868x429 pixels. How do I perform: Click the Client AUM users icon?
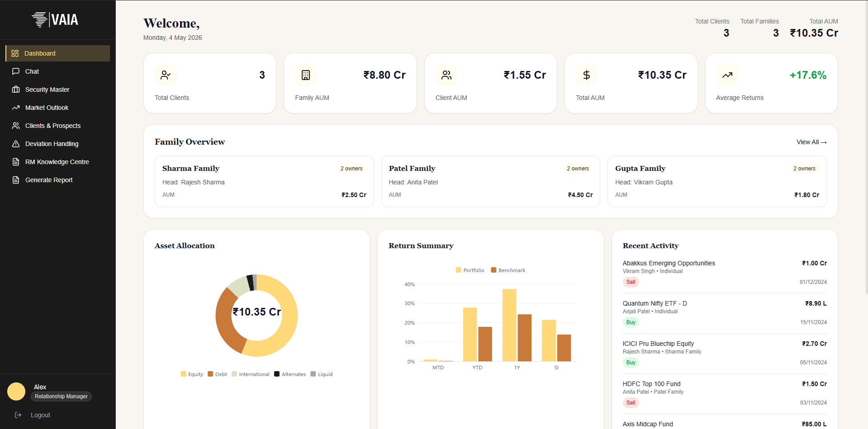coord(446,75)
